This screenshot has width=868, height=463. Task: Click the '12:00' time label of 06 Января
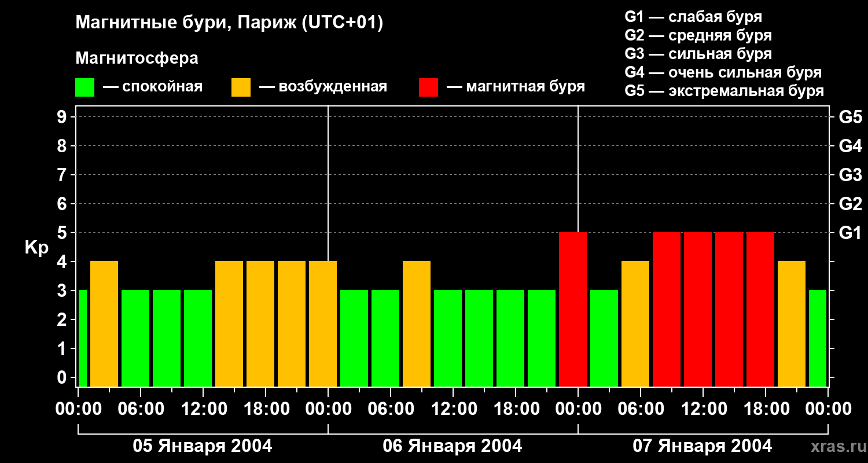click(453, 409)
